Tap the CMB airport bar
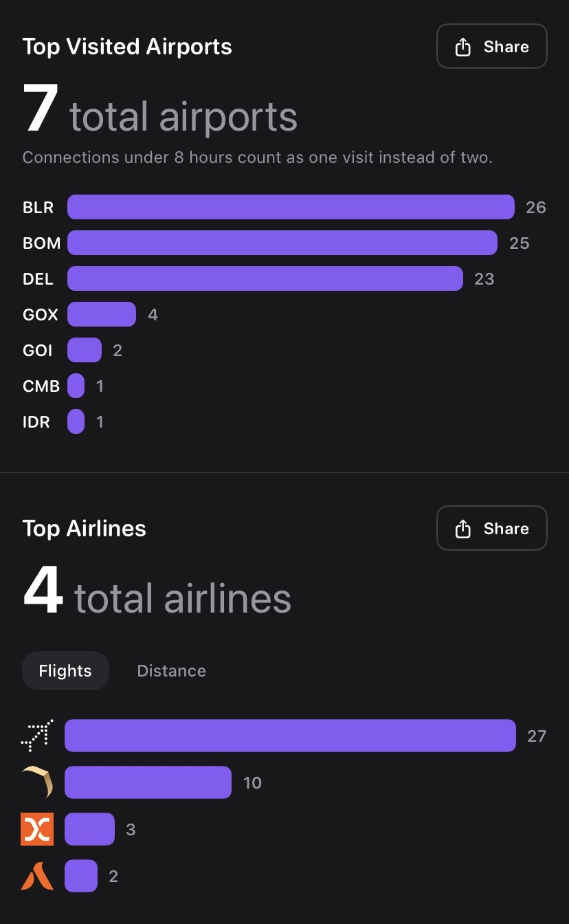The image size is (569, 924). [x=76, y=386]
